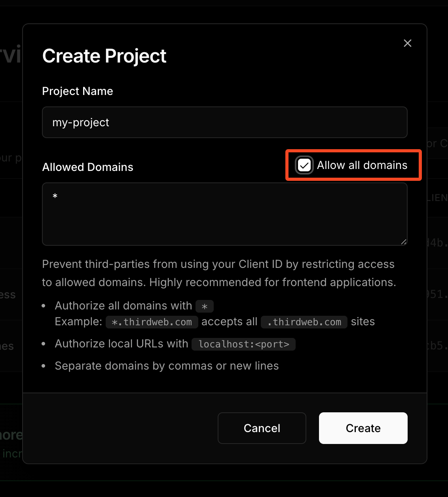Click the my-project text to edit it
Screen dimensions: 448x497
click(80, 122)
